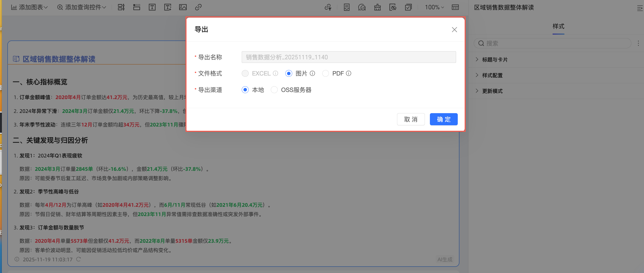Click the AI rich text icon
Viewport: 644px width, 273px height.
(x=167, y=7)
